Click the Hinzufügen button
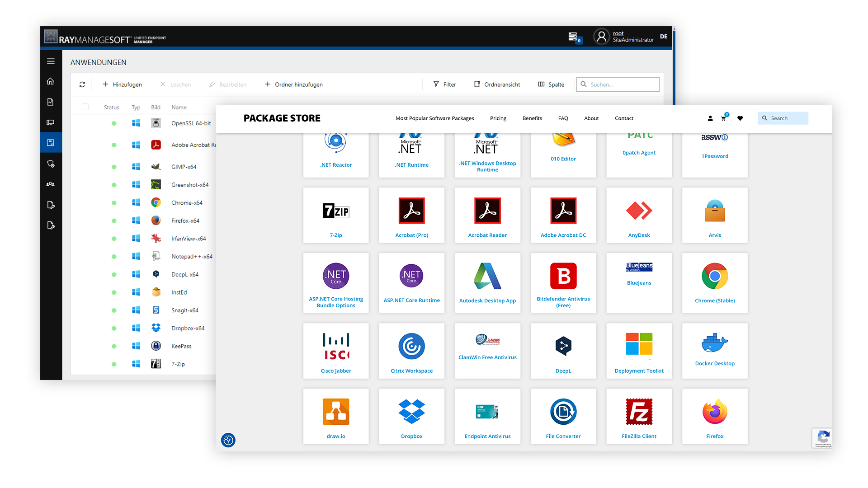Image resolution: width=868 pixels, height=488 pixels. click(122, 84)
